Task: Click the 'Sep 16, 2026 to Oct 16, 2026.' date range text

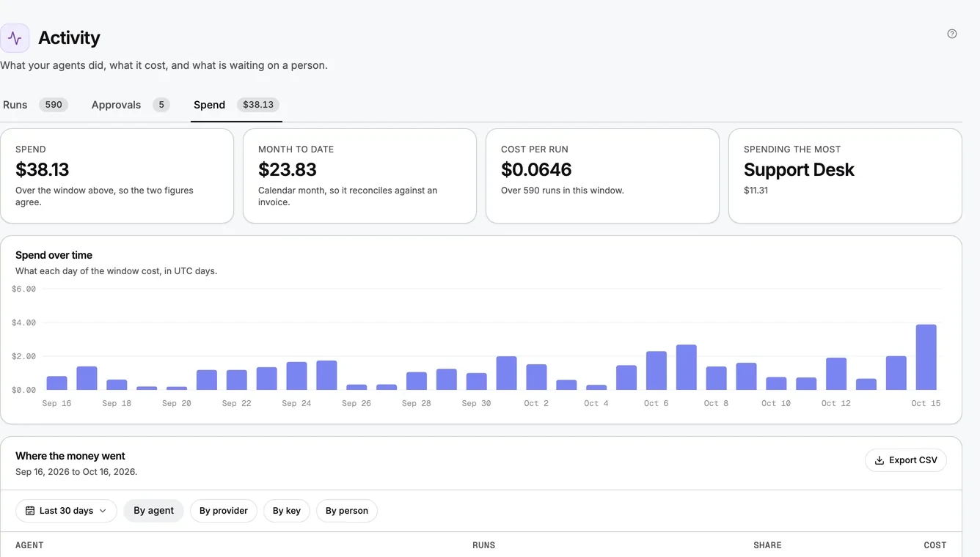Action: pos(76,472)
